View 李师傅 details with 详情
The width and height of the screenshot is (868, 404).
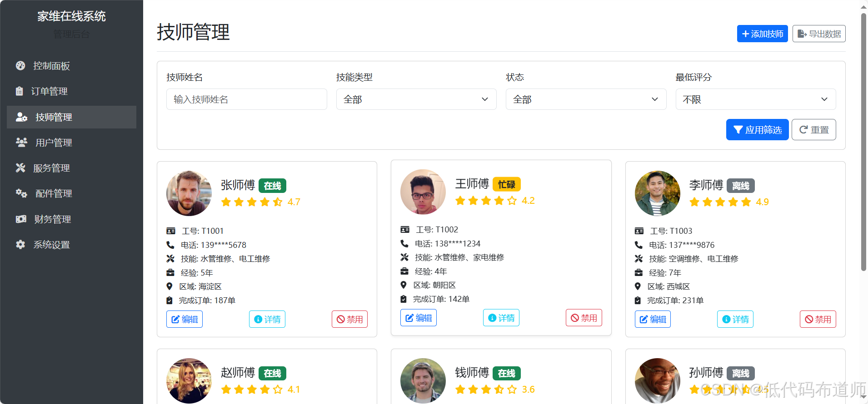(735, 319)
